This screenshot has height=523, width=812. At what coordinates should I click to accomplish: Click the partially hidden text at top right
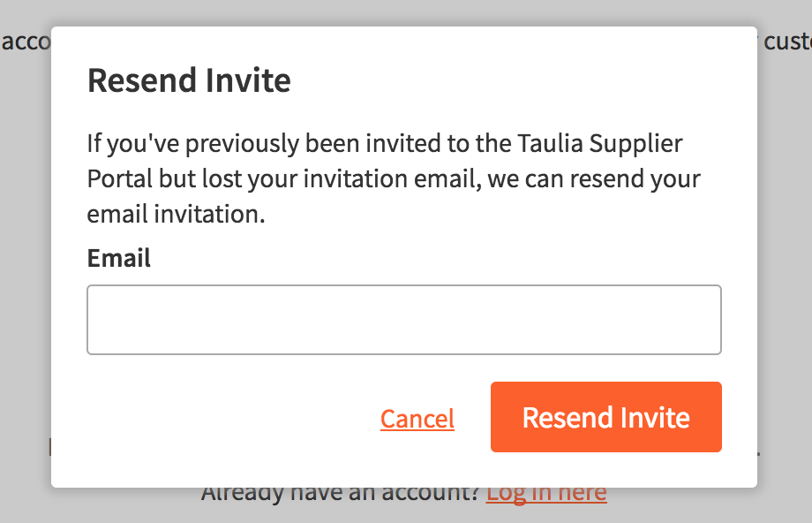click(786, 42)
